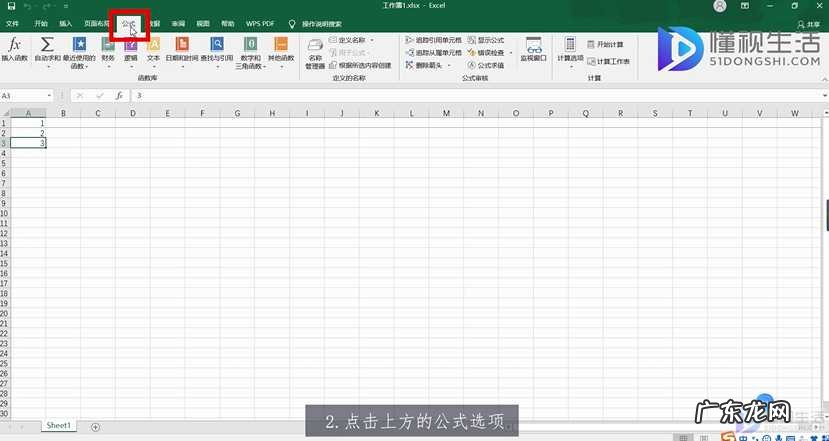Expand the Remove Arrows (删除箭头) dropdown arrow
829x441 pixels.
pyautogui.click(x=449, y=66)
